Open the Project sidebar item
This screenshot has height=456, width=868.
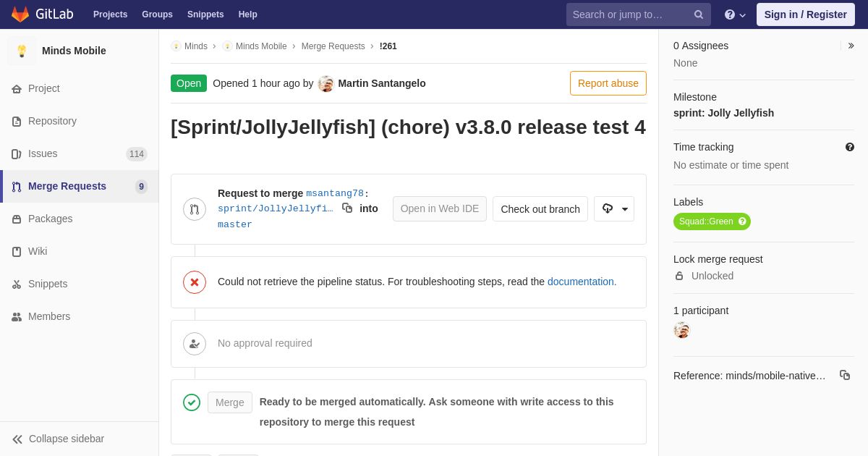pos(80,88)
